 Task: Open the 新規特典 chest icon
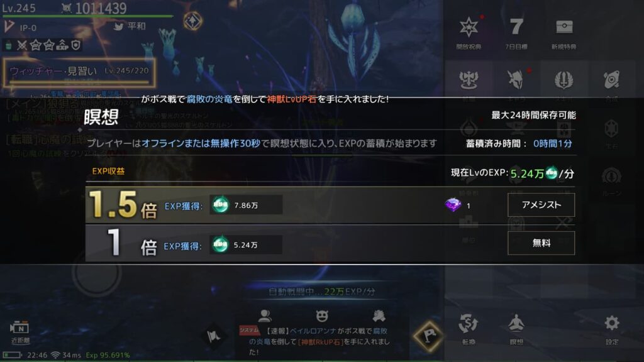tap(564, 33)
